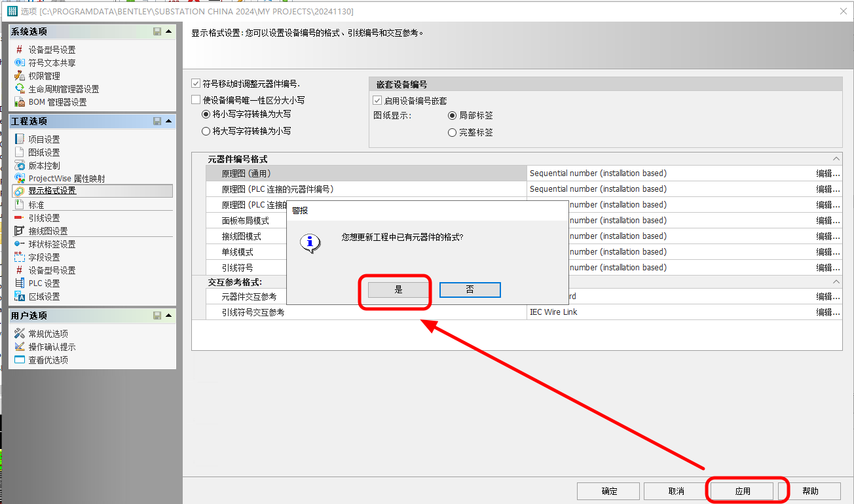Toggle 启用设备编号嵌套 checkbox
This screenshot has width=854, height=504.
pos(377,101)
